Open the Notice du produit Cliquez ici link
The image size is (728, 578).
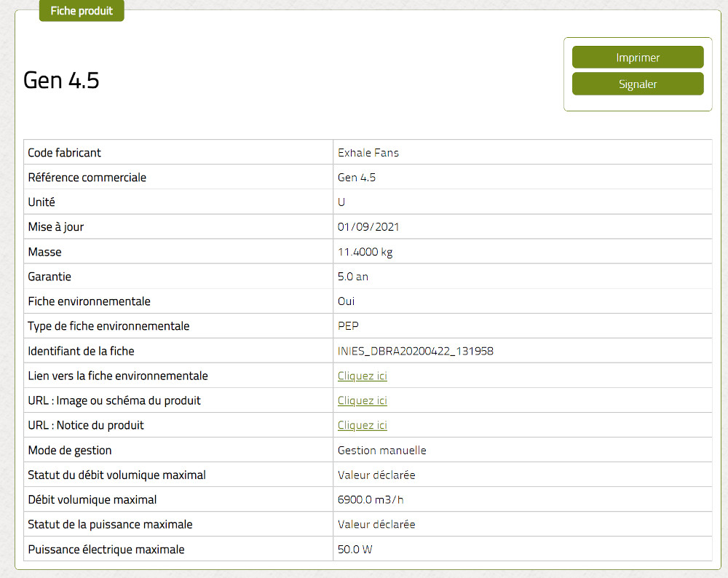tap(362, 425)
